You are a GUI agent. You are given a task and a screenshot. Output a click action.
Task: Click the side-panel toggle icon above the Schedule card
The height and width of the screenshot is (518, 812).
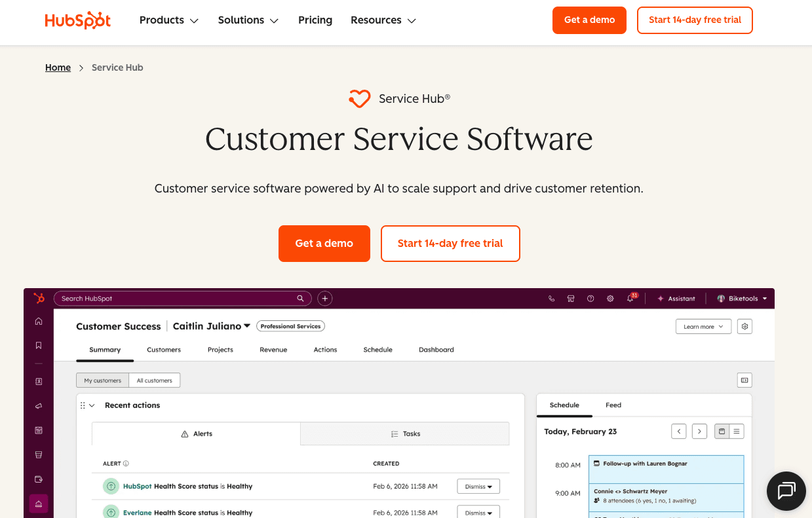[744, 380]
